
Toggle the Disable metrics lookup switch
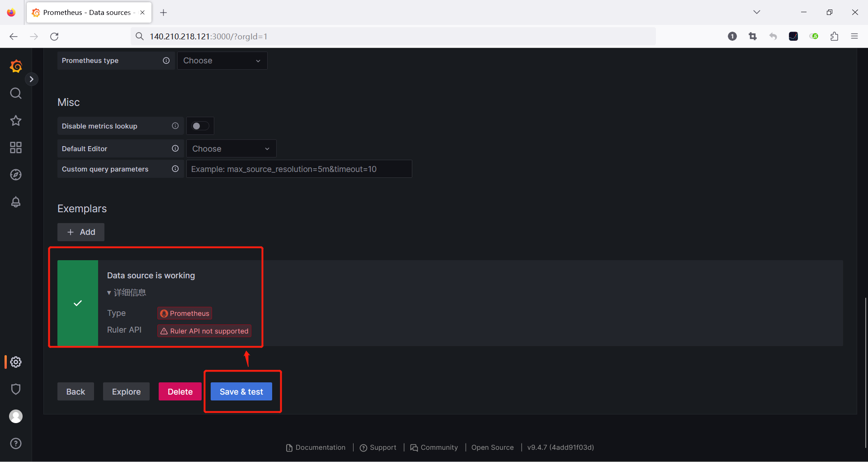pos(200,126)
